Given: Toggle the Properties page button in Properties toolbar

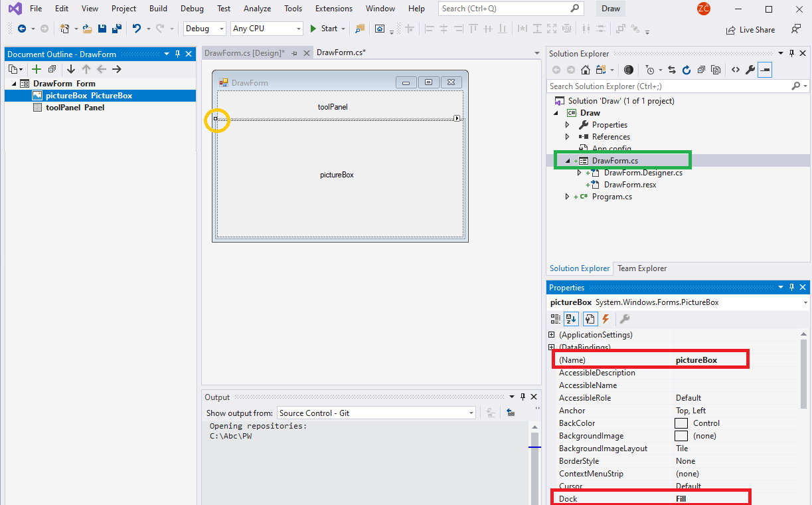Looking at the screenshot, I should pyautogui.click(x=589, y=319).
